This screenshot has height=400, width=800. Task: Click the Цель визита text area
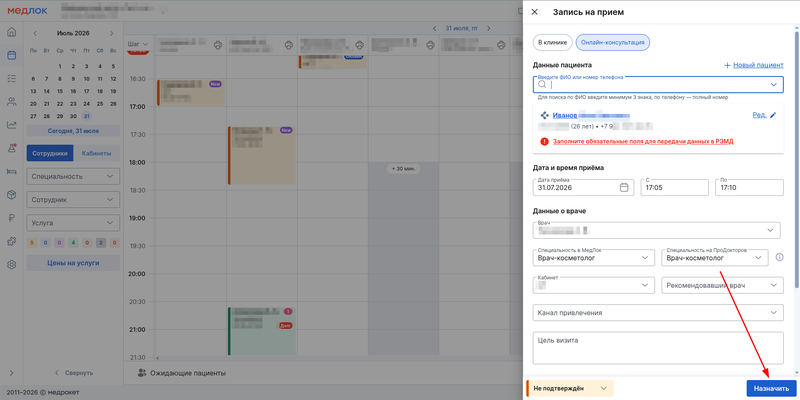(x=658, y=348)
